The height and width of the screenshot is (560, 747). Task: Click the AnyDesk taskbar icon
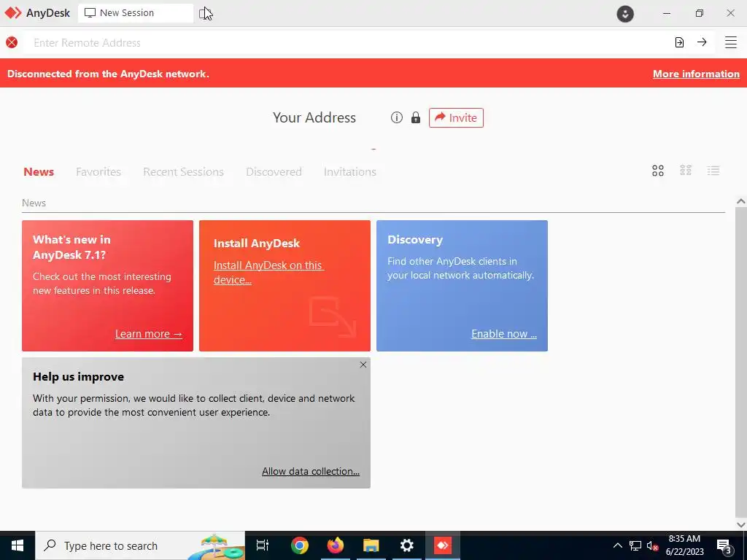click(x=443, y=545)
